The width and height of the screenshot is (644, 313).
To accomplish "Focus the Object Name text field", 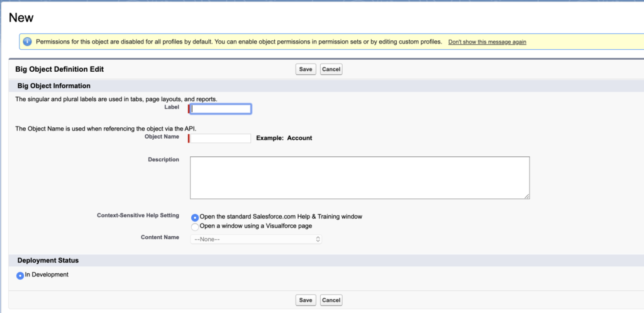I will point(221,138).
